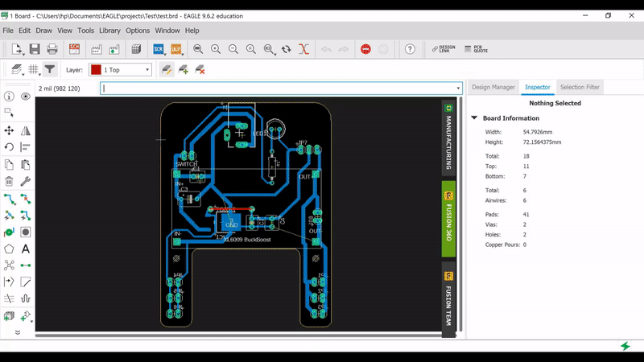The width and height of the screenshot is (644, 362).
Task: Select the Text tool
Action: [x=26, y=249]
